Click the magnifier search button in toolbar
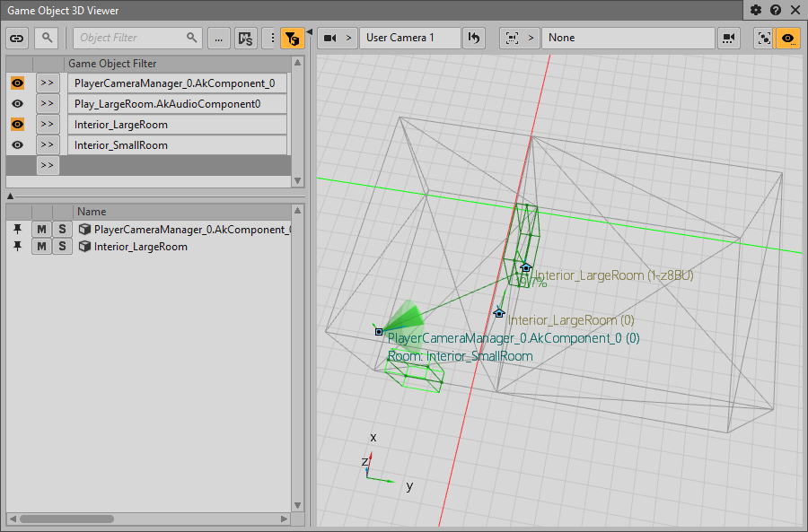 pos(45,38)
